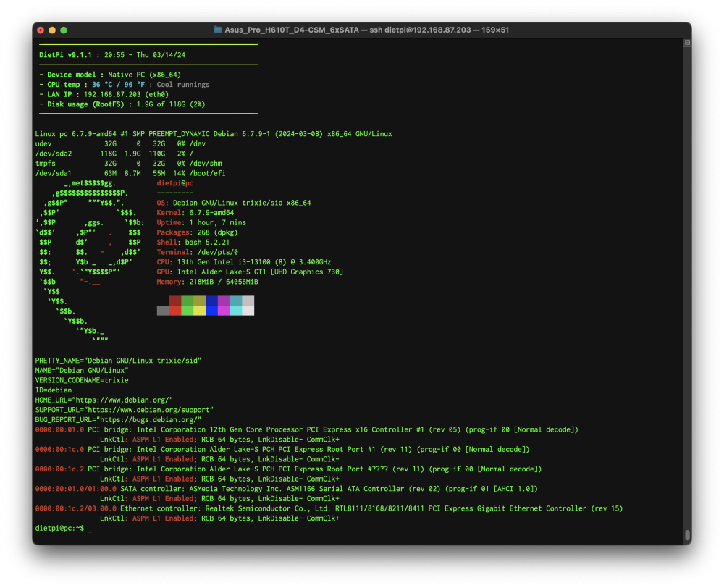Click the yellow minimize window button
Screen dimensions: 724x588
[52, 30]
